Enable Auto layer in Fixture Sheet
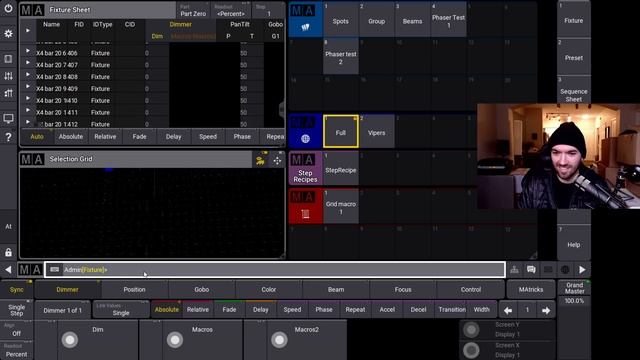Screen dimensions: 640x360 [x=37, y=137]
